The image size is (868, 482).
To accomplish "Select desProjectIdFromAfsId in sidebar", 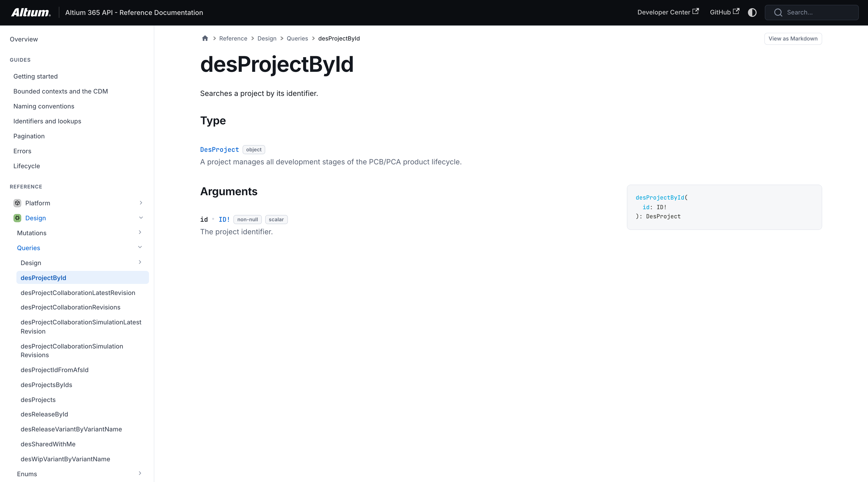I will pos(54,370).
